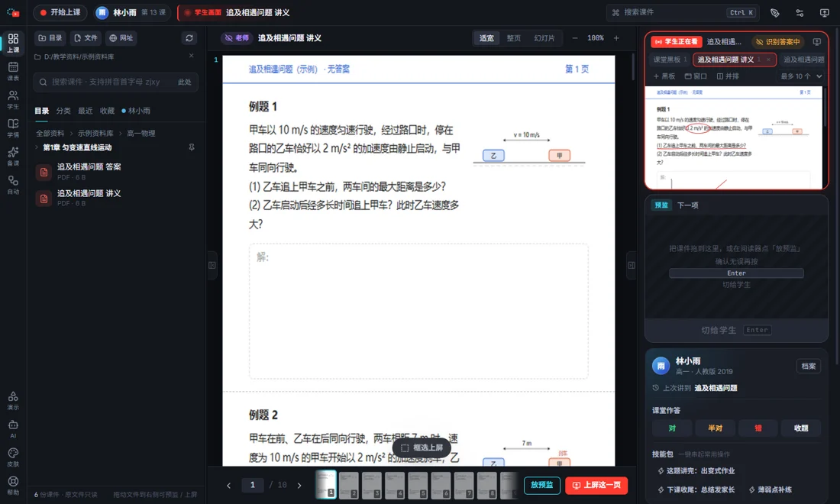Open the 林小雨 第13课 student selector
Viewport: 840px width, 504px height.
point(132,12)
